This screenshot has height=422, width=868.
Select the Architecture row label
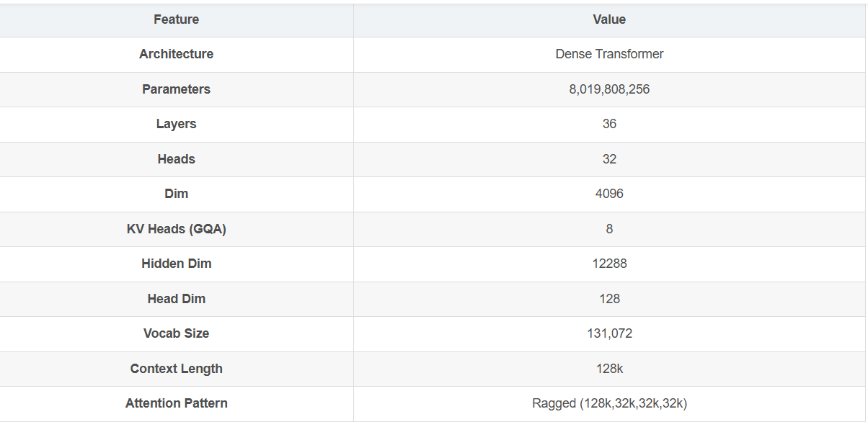point(176,54)
